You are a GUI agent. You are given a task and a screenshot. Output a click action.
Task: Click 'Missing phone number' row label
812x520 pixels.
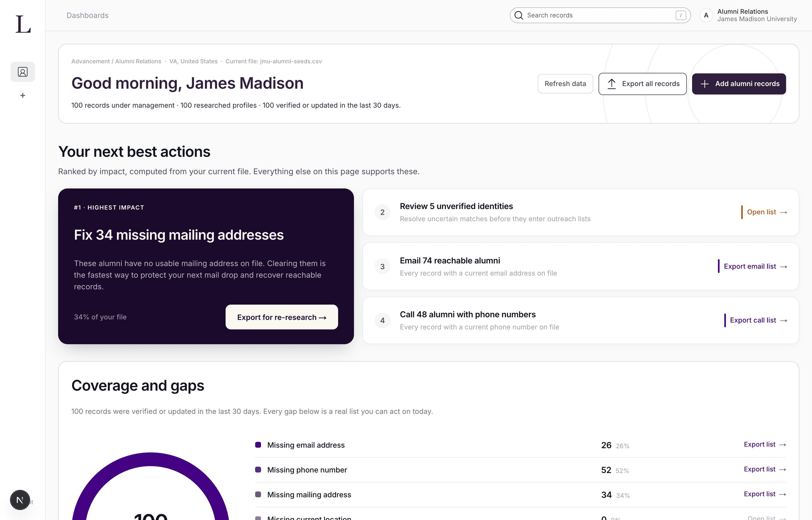(x=307, y=470)
